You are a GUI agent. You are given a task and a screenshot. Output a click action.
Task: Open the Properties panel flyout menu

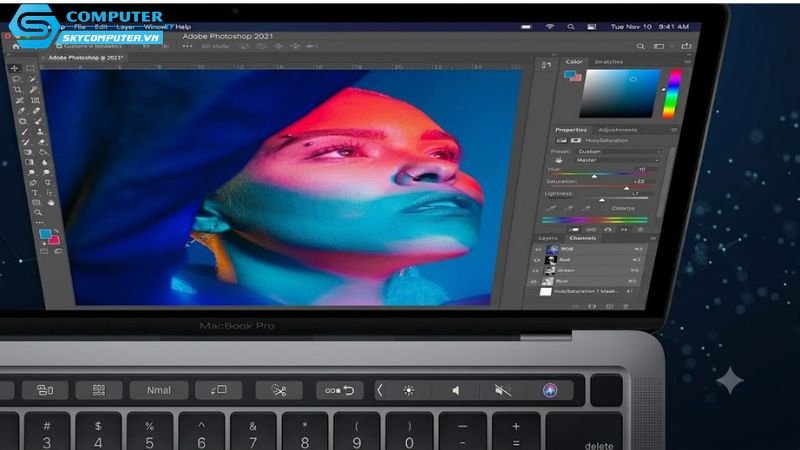tap(674, 130)
